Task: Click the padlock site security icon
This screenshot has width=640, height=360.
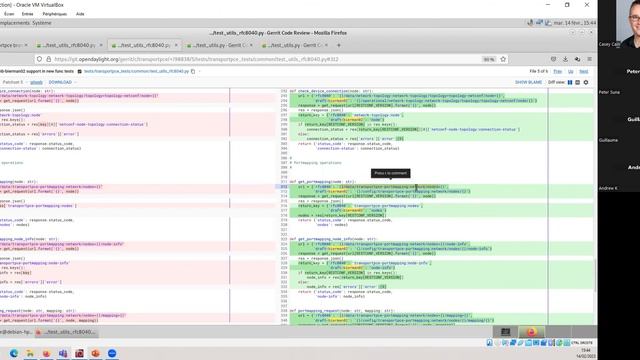Action: (x=49, y=59)
